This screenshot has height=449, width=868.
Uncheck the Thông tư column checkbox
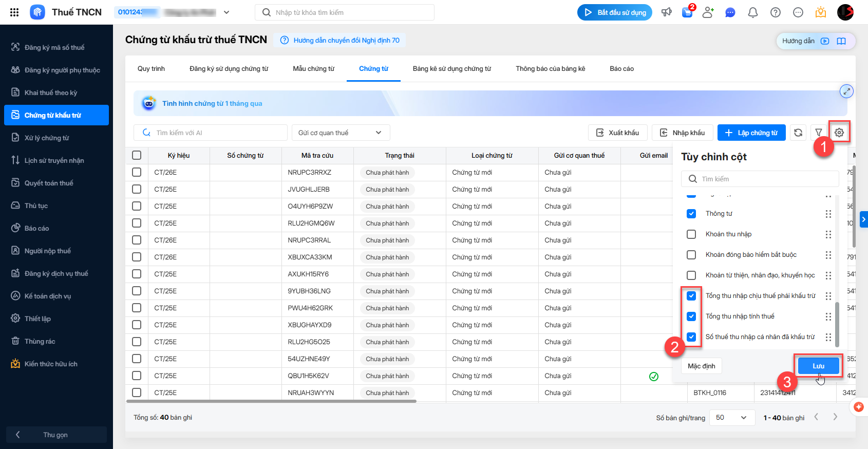691,214
